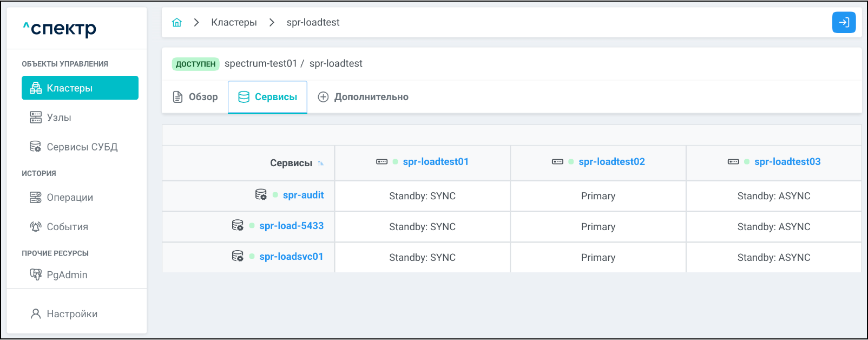The height and width of the screenshot is (340, 868).
Task: Click the database icon beside spr-audit
Action: point(261,194)
